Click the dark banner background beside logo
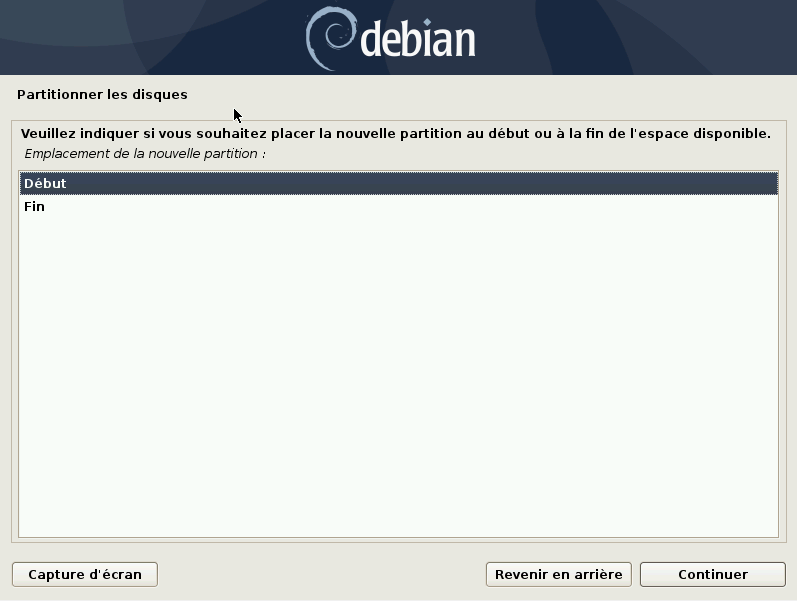 point(152,38)
